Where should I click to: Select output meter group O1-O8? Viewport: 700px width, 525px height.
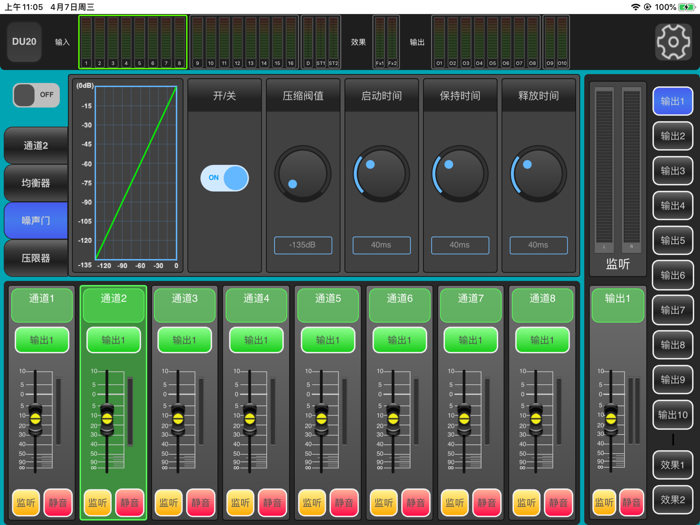coord(486,42)
